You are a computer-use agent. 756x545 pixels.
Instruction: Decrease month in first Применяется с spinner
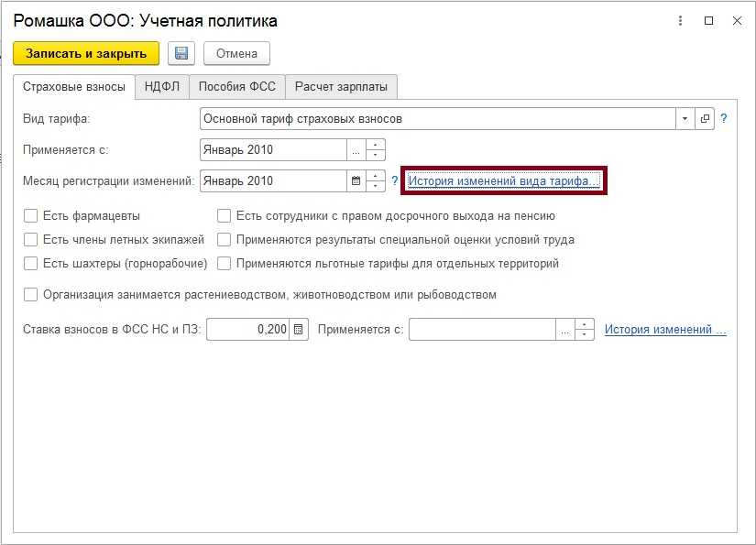point(376,155)
